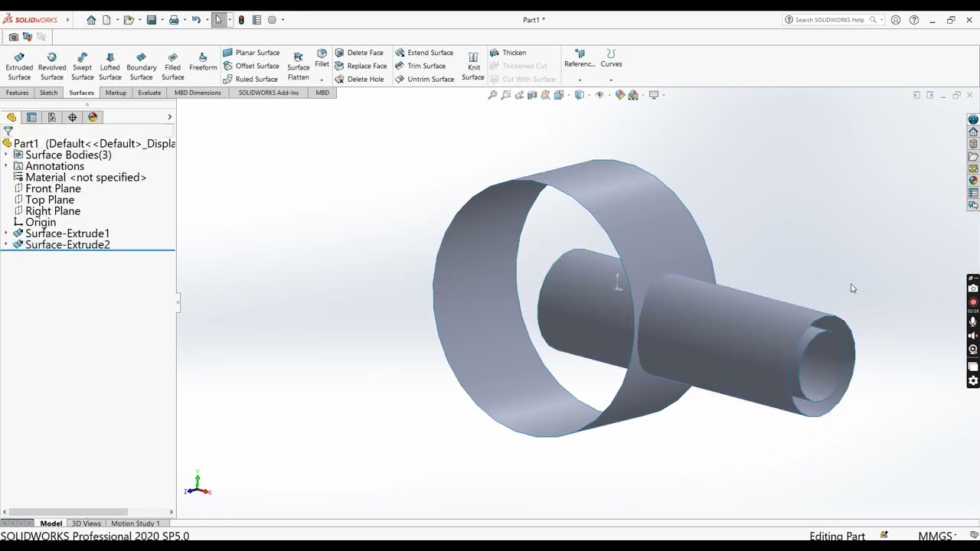Save the part with Save icon
Screen dimensions: 980x551
click(152, 20)
